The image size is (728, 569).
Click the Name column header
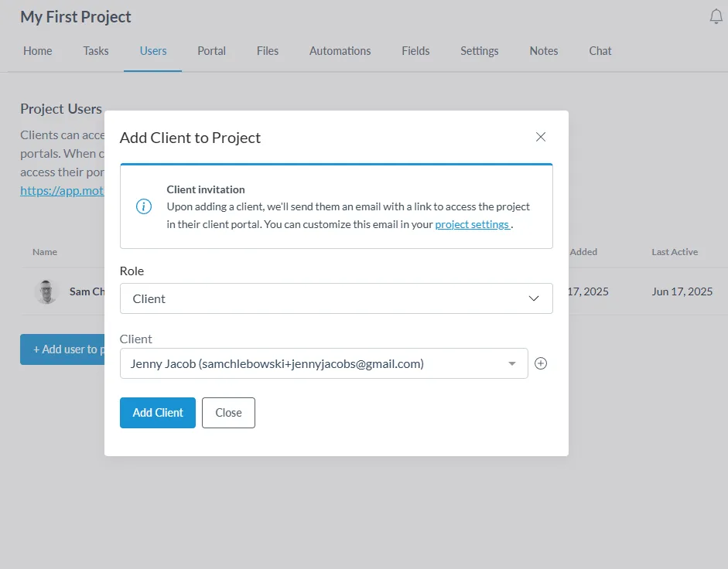pyautogui.click(x=45, y=252)
